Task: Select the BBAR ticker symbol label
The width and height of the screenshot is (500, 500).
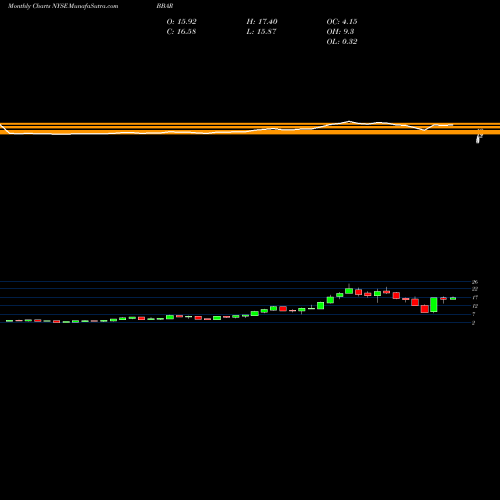Action: click(x=165, y=6)
